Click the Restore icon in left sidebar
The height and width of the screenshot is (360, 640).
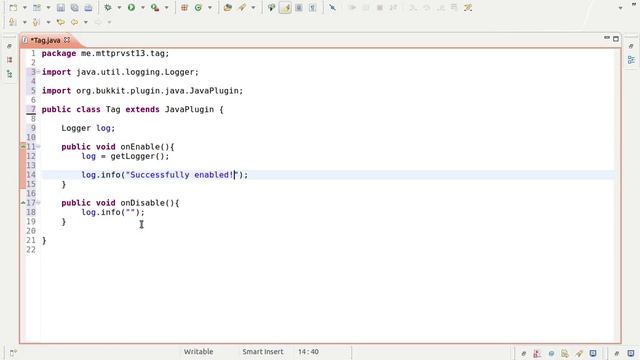click(x=10, y=46)
